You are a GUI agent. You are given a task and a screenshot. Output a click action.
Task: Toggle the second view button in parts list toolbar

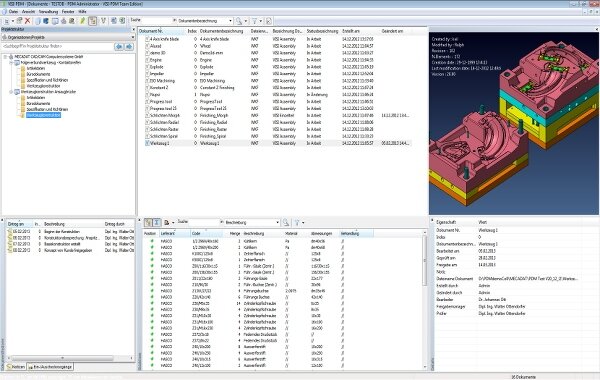point(157,222)
